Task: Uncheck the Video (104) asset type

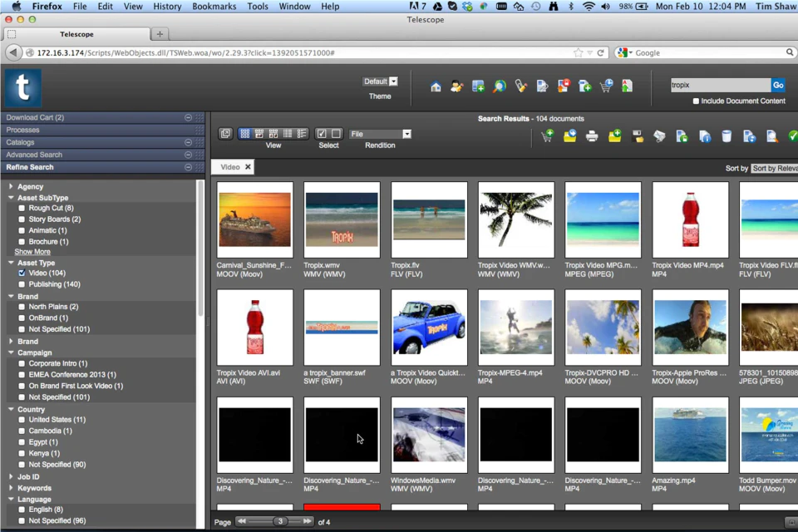Action: tap(22, 273)
